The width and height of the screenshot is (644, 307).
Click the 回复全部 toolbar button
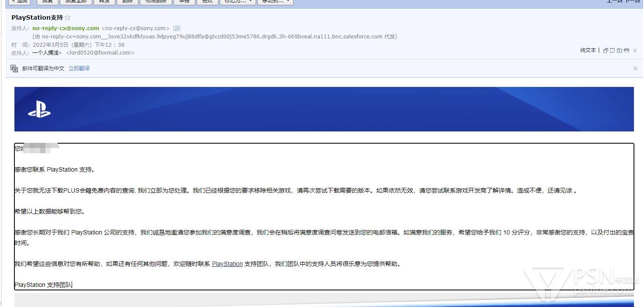76,1
